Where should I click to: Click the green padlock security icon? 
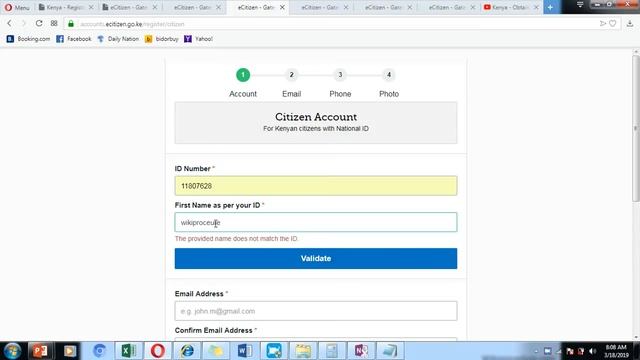click(x=71, y=24)
